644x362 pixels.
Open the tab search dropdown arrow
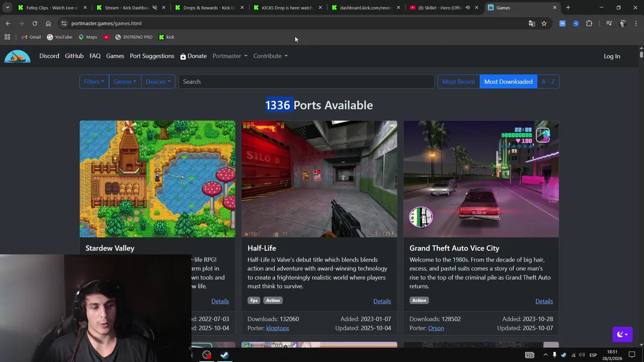8,8
